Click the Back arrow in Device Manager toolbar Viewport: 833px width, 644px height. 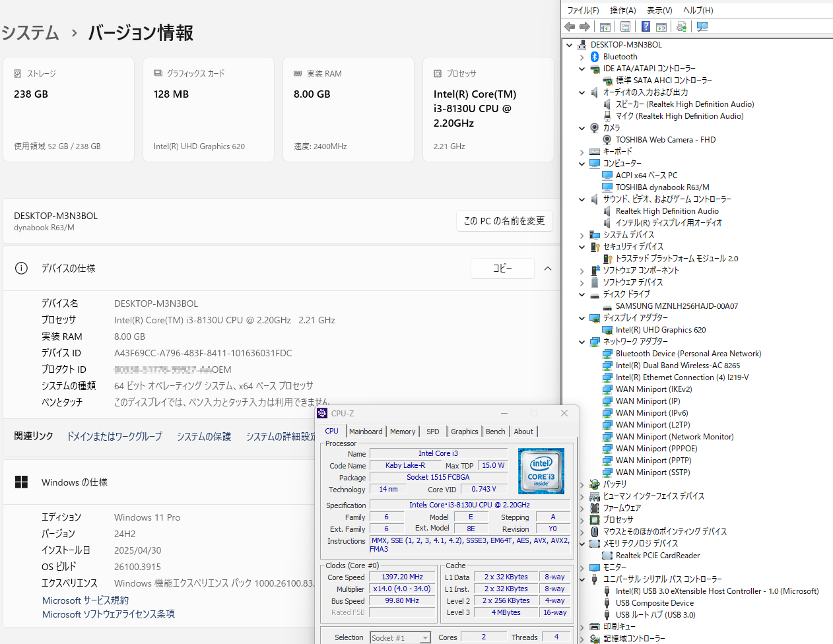[x=570, y=26]
